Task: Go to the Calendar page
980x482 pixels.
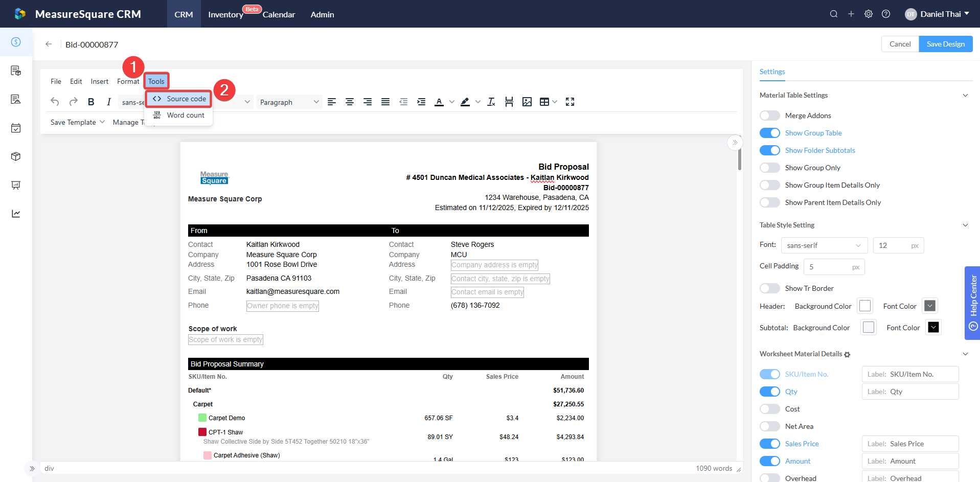Action: click(279, 14)
